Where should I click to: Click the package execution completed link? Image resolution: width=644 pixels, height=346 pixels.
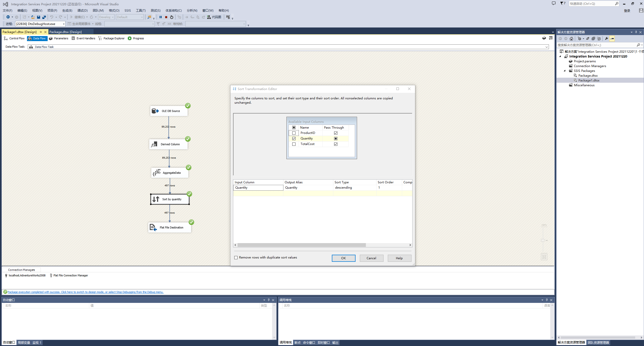[x=85, y=292]
